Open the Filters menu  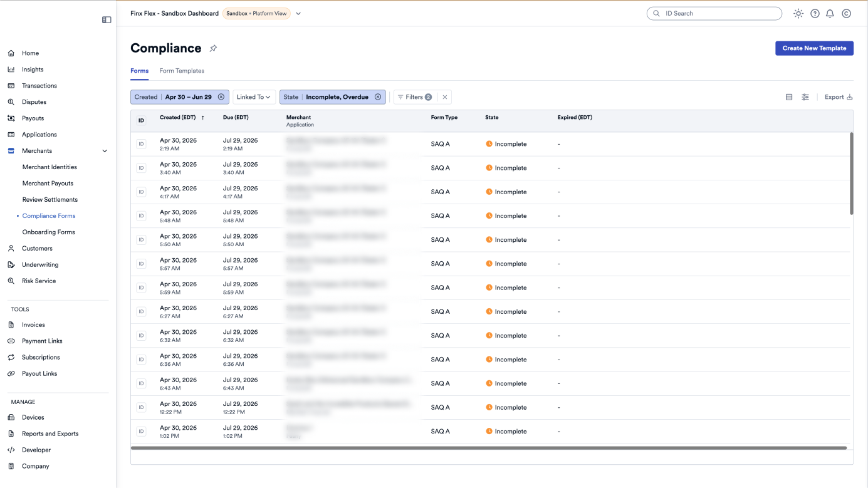pos(415,97)
